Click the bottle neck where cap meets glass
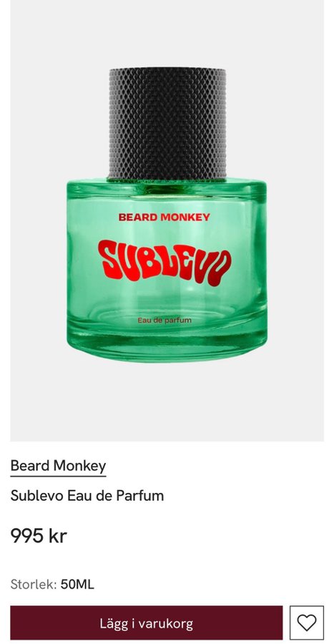This screenshot has height=644, width=334. point(167,182)
